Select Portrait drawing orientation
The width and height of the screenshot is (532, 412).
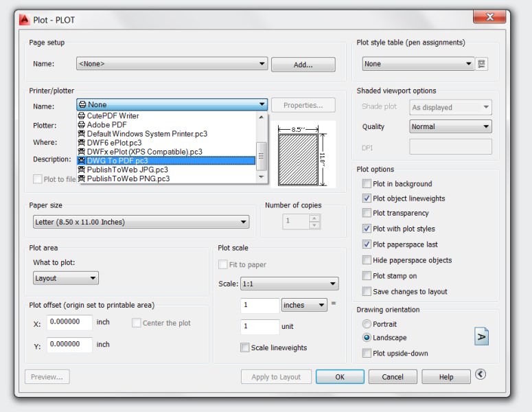pyautogui.click(x=367, y=324)
